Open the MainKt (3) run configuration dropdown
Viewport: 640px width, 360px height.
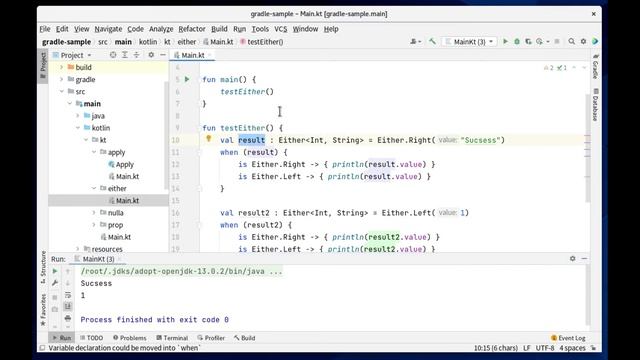[x=469, y=42]
